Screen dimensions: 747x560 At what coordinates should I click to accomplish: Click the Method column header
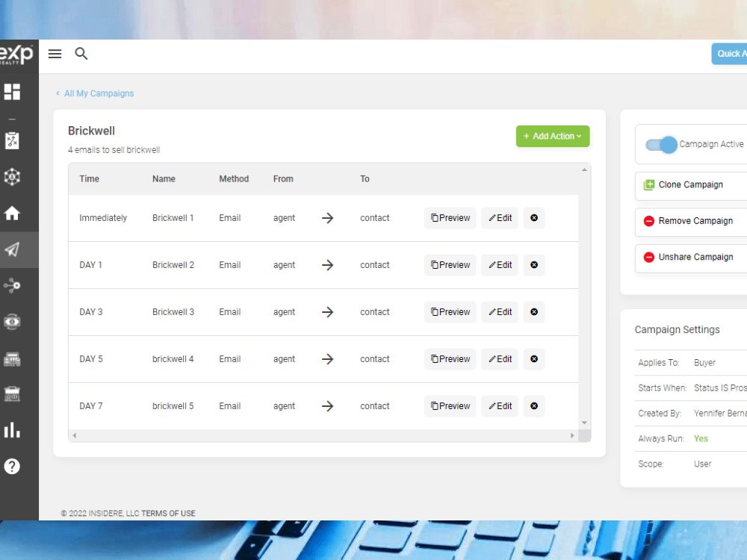click(234, 179)
